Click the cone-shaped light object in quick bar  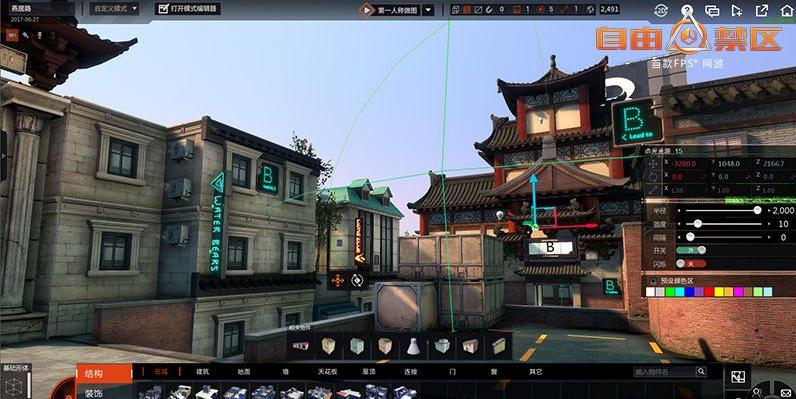point(413,346)
